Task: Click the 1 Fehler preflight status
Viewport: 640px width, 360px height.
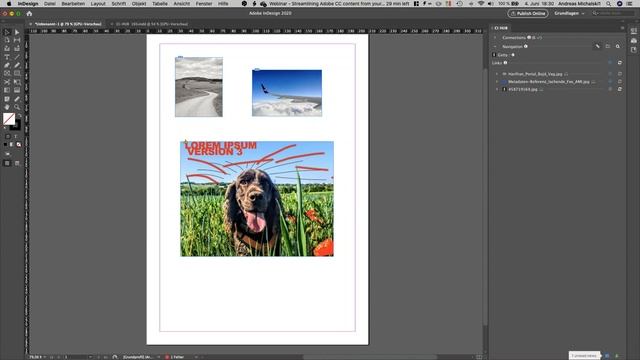Action: (175, 357)
